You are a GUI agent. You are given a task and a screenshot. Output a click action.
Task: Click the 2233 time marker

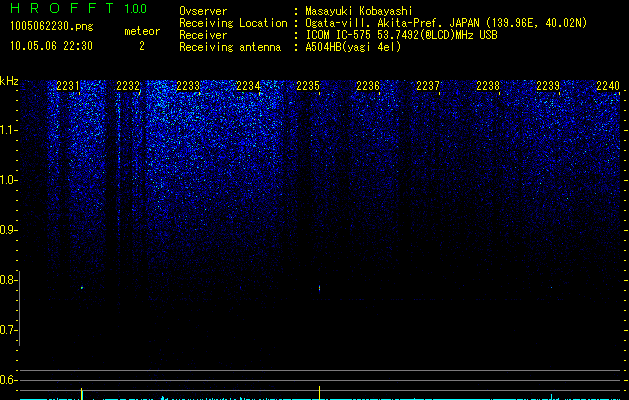point(188,86)
